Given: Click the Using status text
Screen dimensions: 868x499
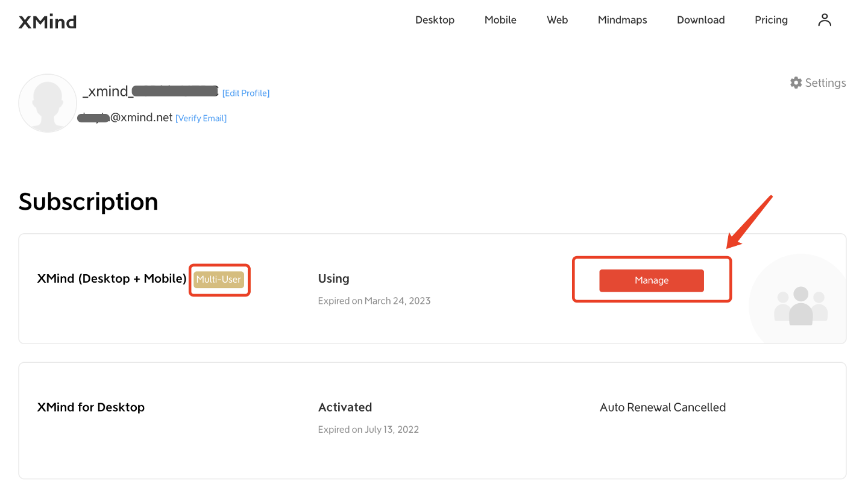Looking at the screenshot, I should tap(333, 278).
